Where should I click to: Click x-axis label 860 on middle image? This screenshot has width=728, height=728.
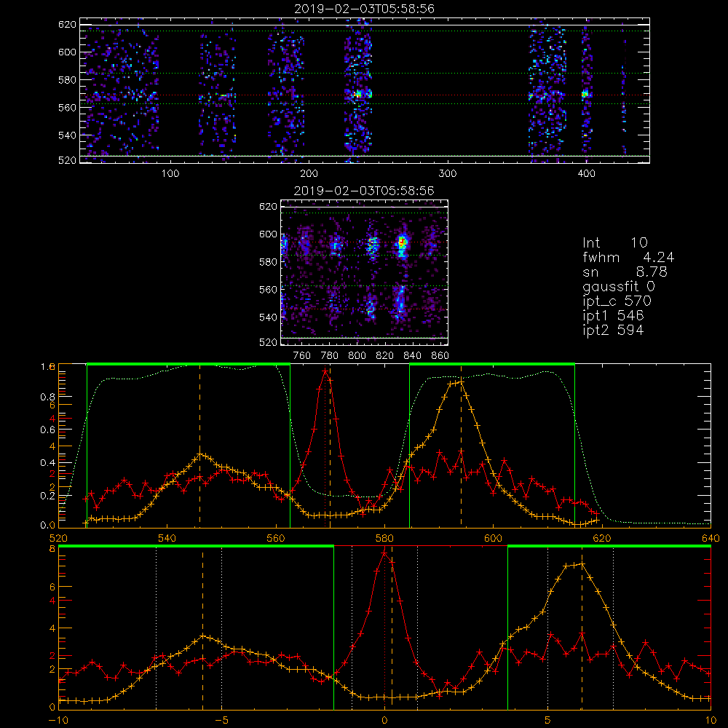pyautogui.click(x=440, y=356)
